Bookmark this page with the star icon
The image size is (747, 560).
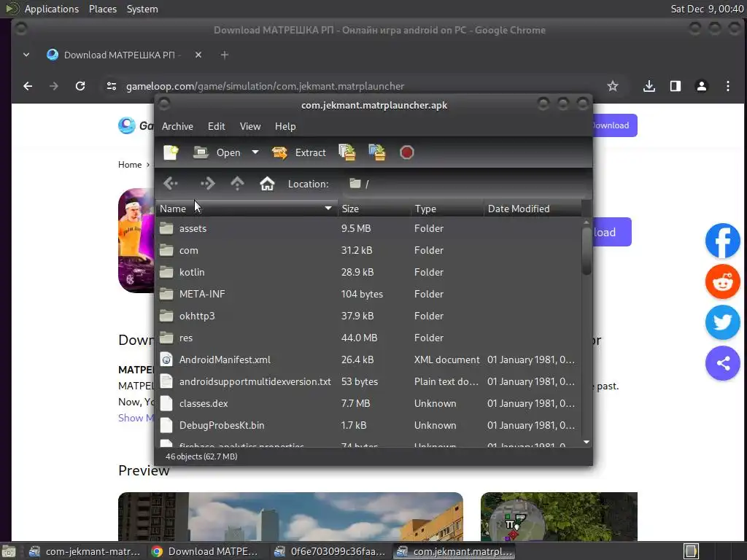(613, 86)
